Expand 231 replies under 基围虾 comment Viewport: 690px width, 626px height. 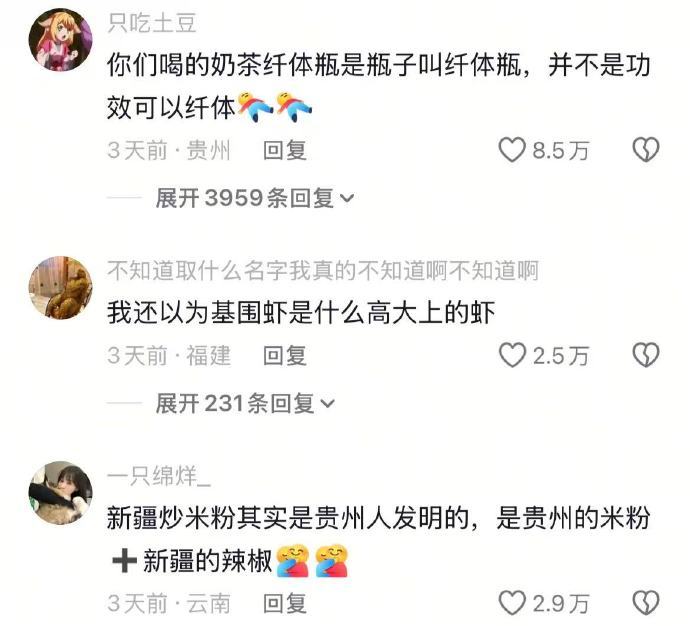coord(245,403)
